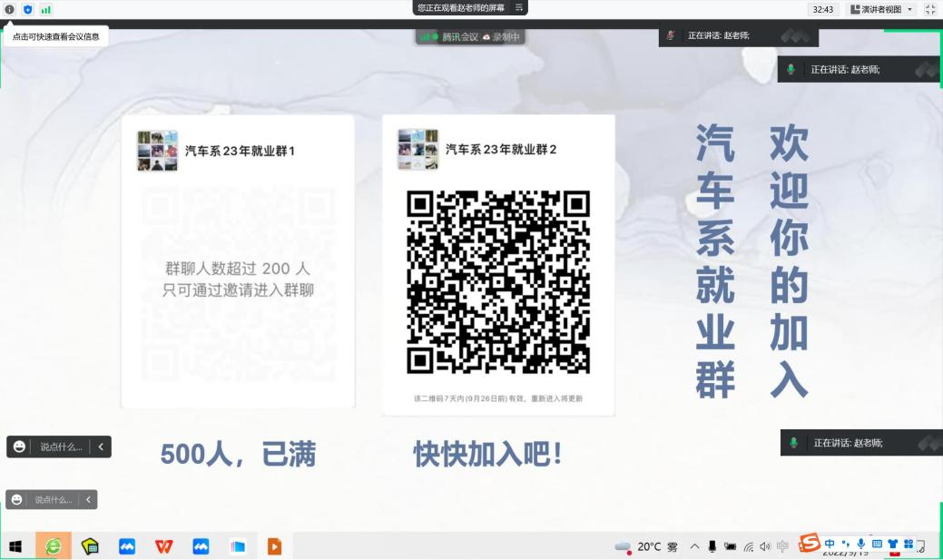Open the blue stacked-windows app in taskbar
Image resolution: width=943 pixels, height=560 pixels.
click(238, 546)
